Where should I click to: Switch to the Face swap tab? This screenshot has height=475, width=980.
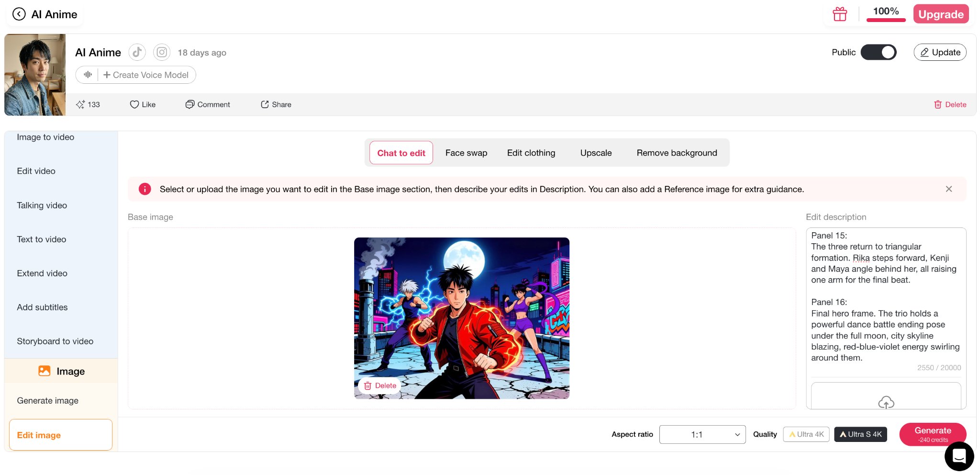(466, 153)
